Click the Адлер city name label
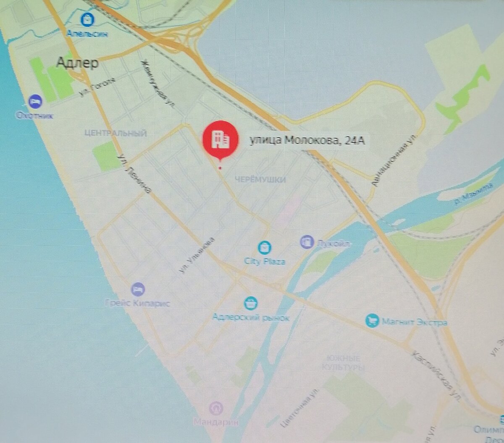 (78, 63)
